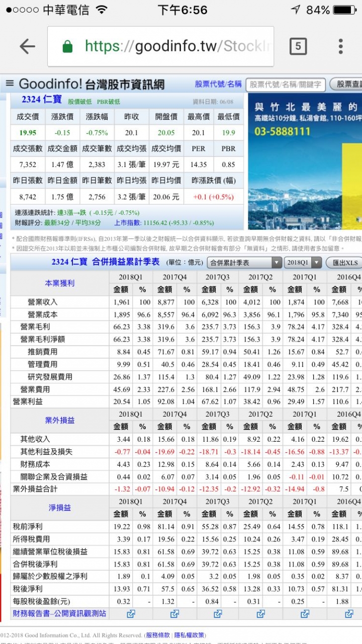Click the 每股稅後盈餘(元) row label
The height and width of the screenshot is (644, 362).
41,601
